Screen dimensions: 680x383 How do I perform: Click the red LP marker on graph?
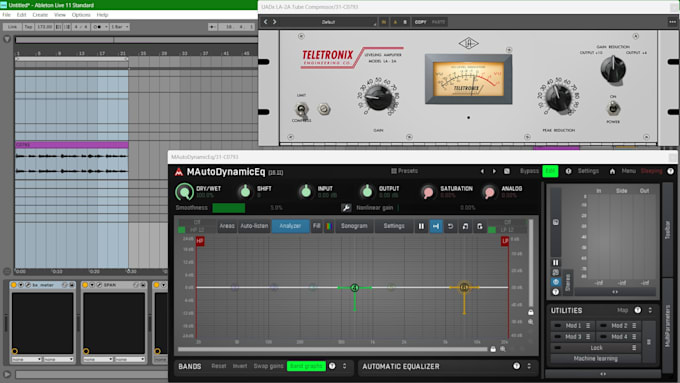pyautogui.click(x=505, y=241)
